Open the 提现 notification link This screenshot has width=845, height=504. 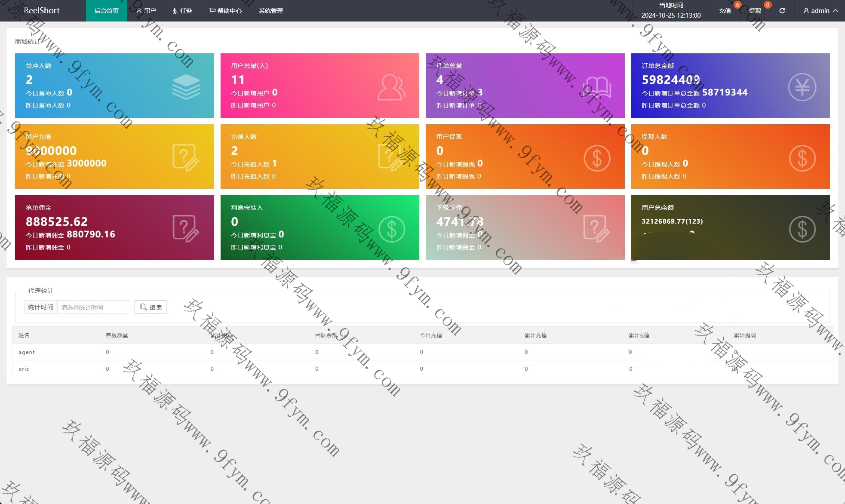click(755, 11)
